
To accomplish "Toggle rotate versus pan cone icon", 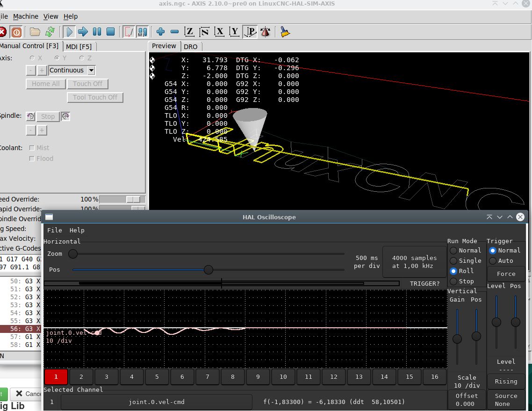I will pyautogui.click(x=266, y=32).
